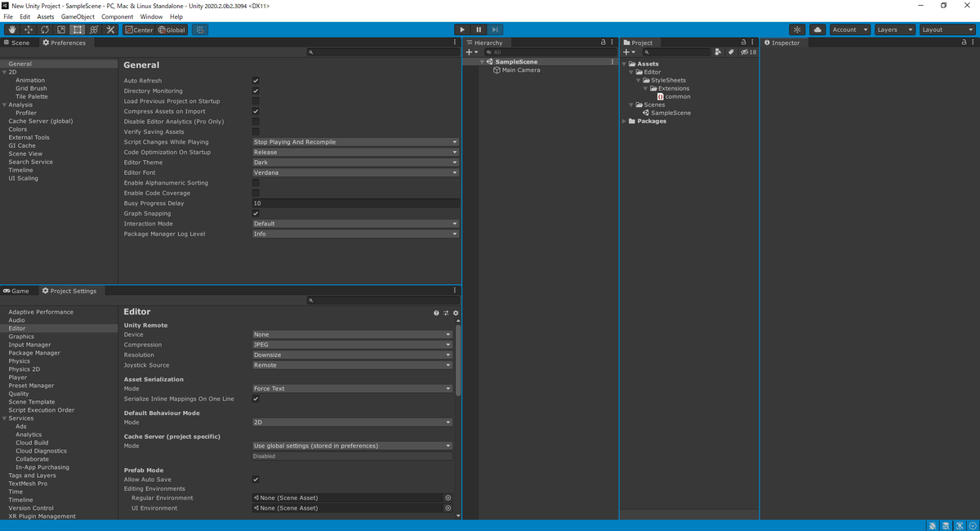
Task: Open Interaction Mode dropdown
Action: (x=355, y=224)
